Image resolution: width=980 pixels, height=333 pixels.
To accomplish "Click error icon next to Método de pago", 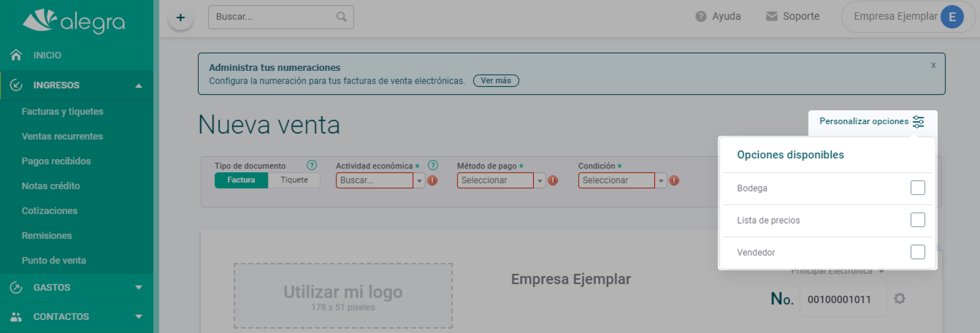I will pyautogui.click(x=553, y=180).
